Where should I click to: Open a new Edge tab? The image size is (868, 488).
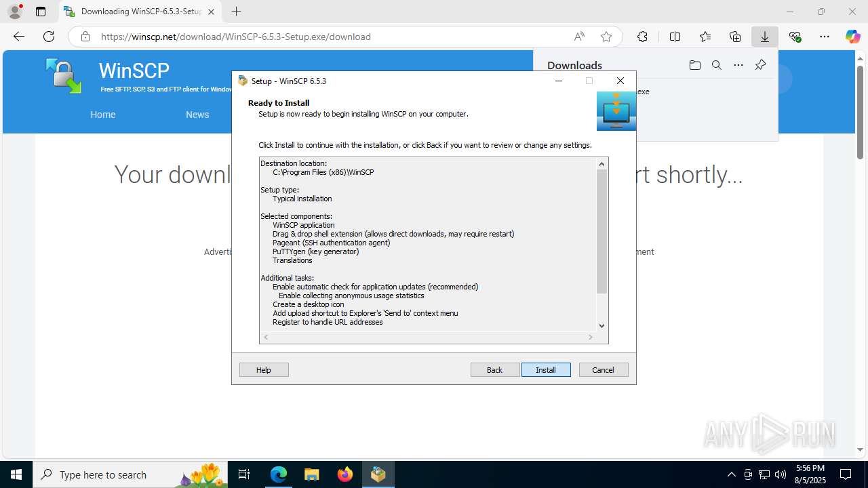pos(236,12)
